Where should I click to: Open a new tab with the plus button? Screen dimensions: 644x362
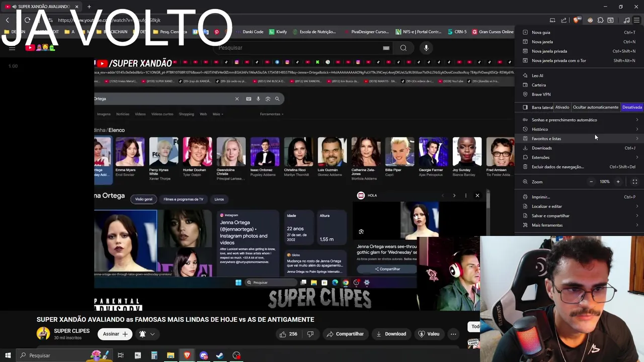pyautogui.click(x=89, y=7)
